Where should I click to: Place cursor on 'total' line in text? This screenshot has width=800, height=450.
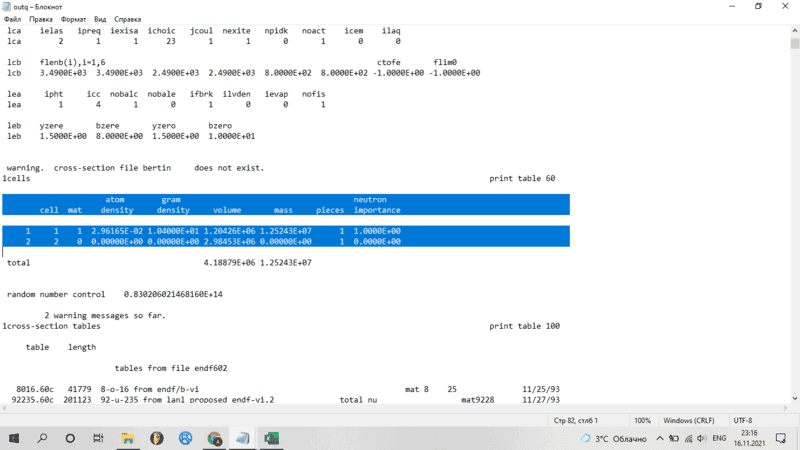(x=19, y=262)
